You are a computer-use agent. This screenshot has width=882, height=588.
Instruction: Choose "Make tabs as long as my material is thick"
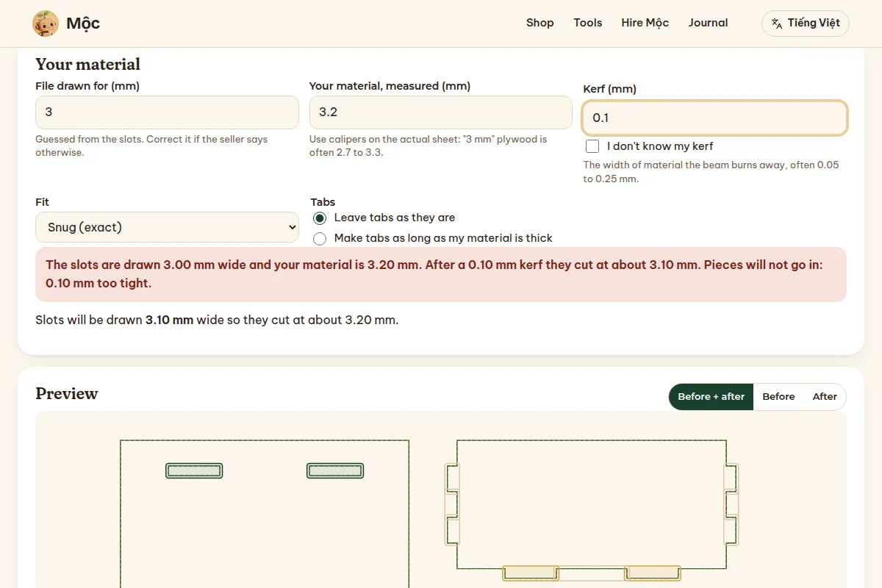point(320,239)
